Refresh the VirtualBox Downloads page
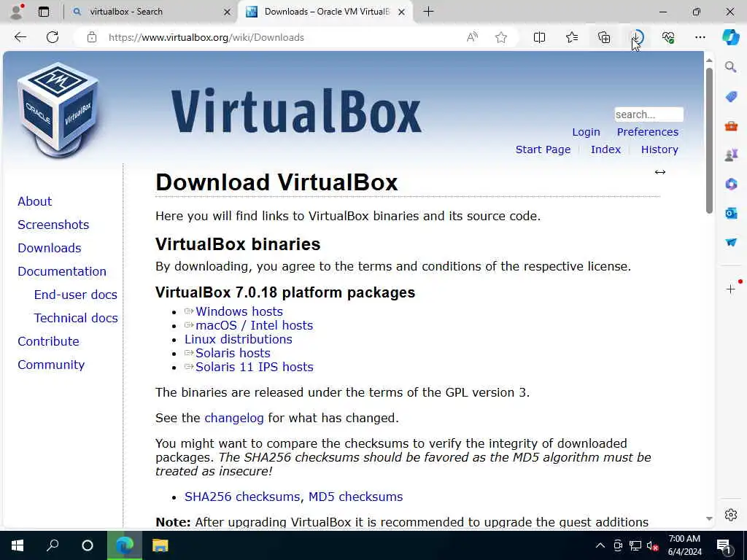The width and height of the screenshot is (747, 560). (x=53, y=37)
